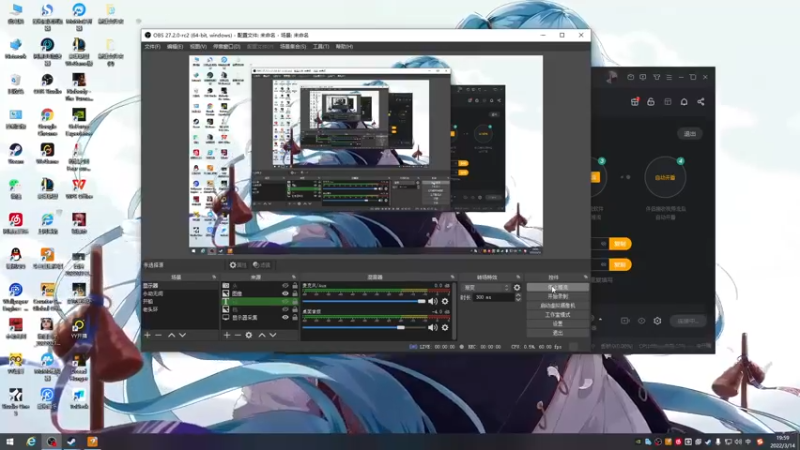Screen dimensions: 800x450
Task: Open the 文件(F) menu in OBS
Action: (152, 46)
